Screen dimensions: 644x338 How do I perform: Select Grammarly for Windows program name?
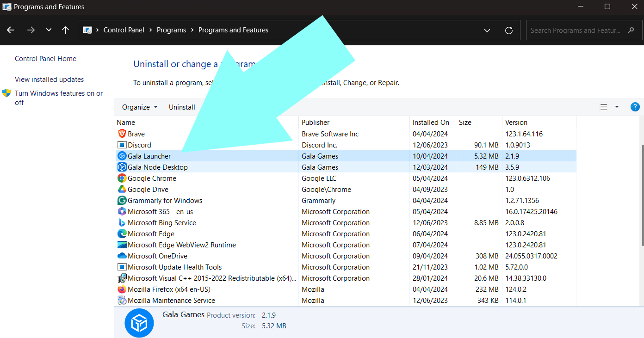(x=165, y=200)
